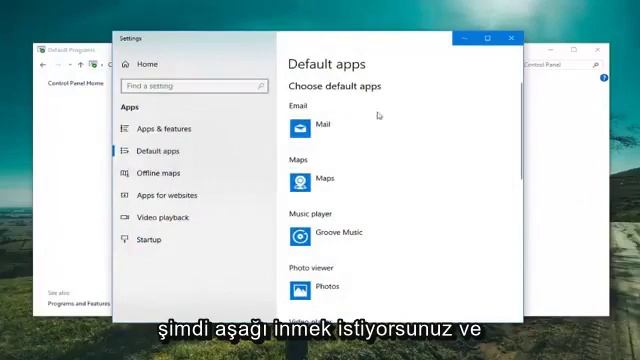This screenshot has width=640, height=360.
Task: Open Video playback settings
Action: tap(163, 217)
